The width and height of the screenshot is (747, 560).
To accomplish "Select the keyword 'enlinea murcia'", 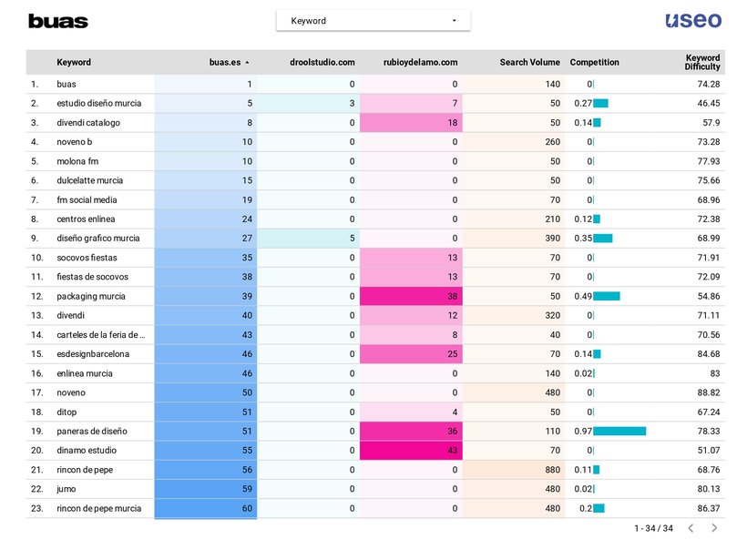I will point(85,373).
